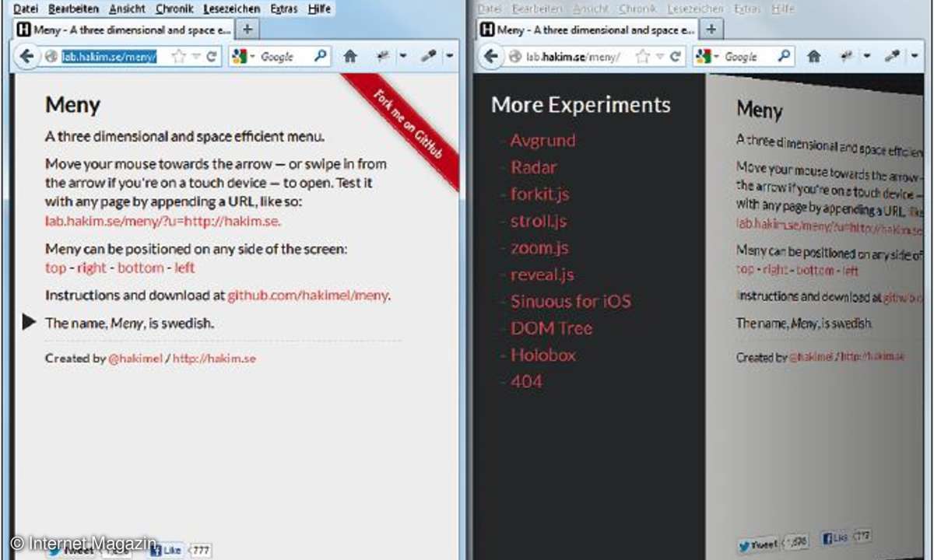This screenshot has width=934, height=560.
Task: Open the DOM Tree experiment
Action: click(551, 328)
